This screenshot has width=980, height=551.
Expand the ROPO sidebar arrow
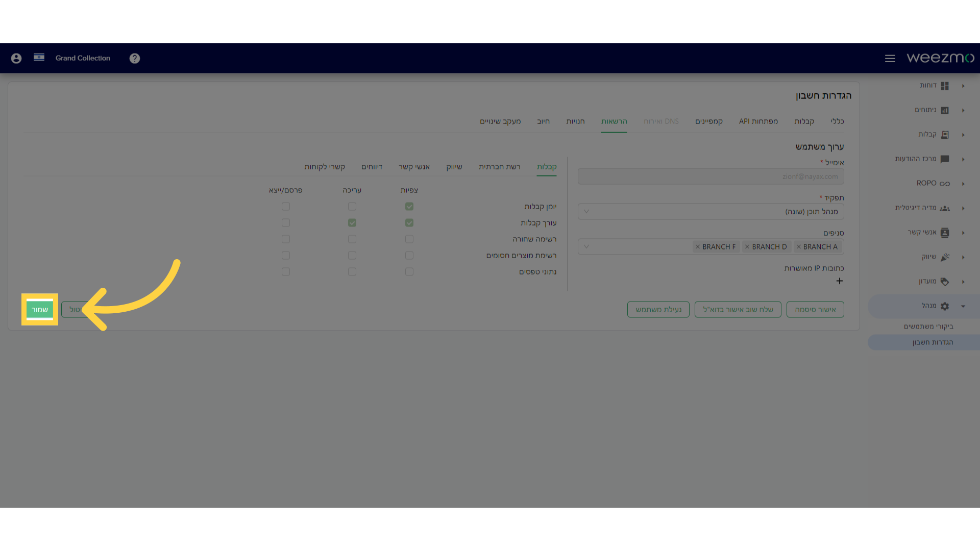point(963,184)
